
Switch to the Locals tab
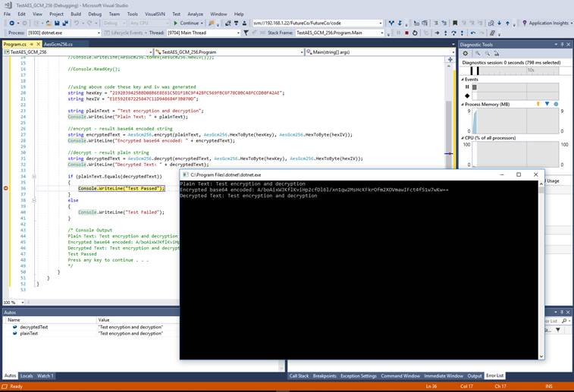(x=27, y=376)
